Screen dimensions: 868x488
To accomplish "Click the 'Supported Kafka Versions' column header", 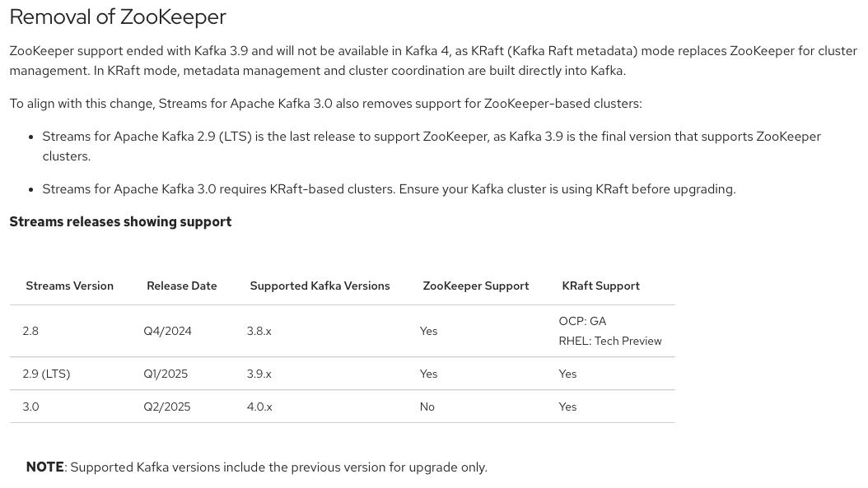I will (320, 286).
